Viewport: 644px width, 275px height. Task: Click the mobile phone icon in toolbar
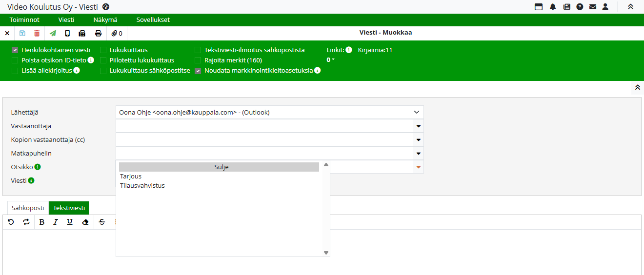67,33
